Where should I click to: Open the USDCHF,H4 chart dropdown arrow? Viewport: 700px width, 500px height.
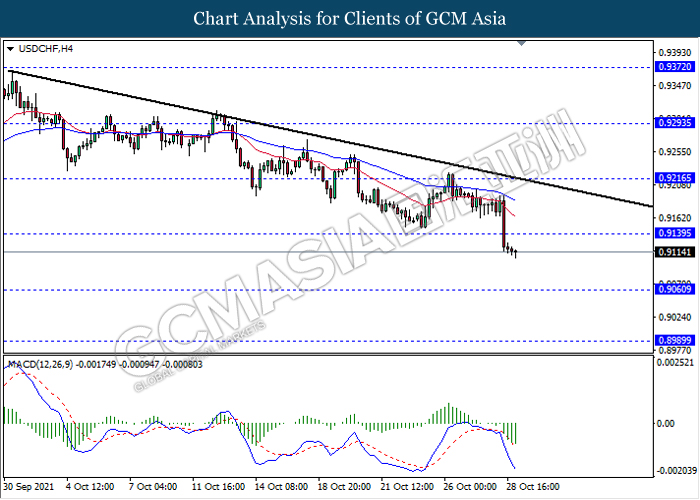point(11,49)
